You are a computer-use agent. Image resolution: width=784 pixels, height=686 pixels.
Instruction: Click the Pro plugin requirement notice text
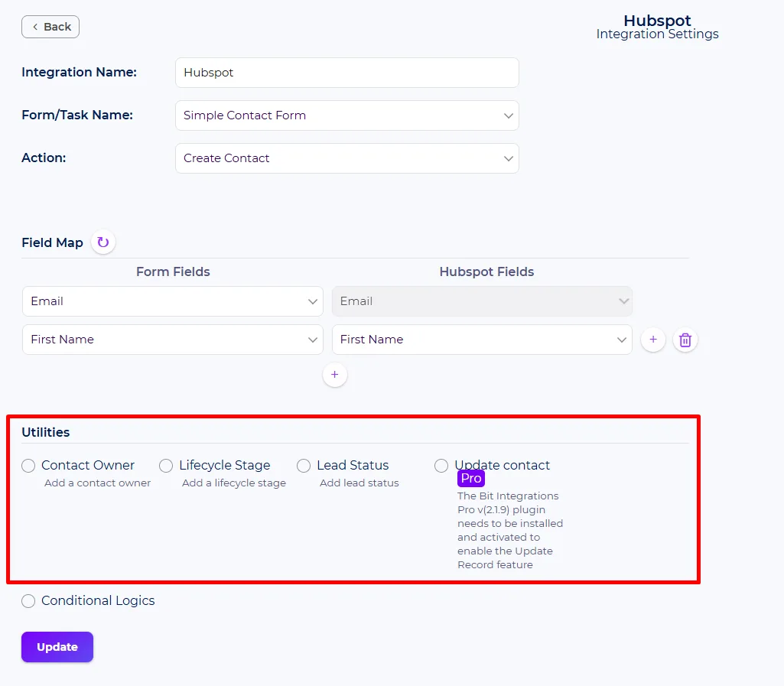click(510, 531)
